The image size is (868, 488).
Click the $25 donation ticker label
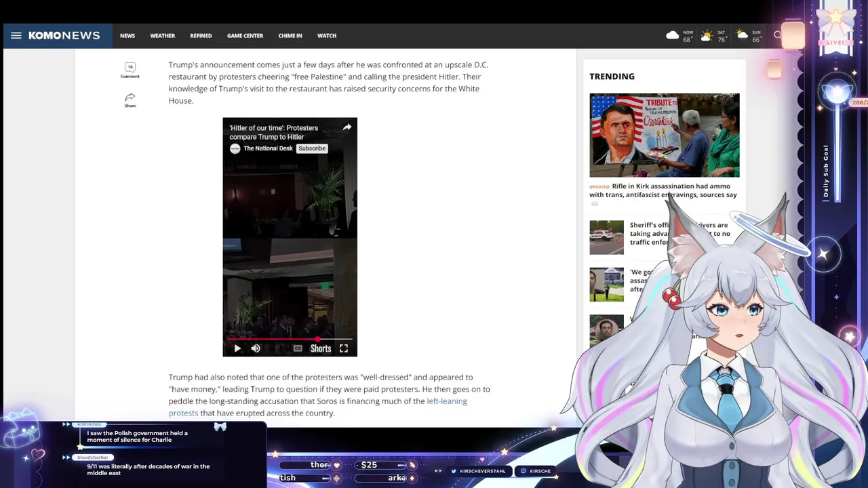(x=369, y=465)
